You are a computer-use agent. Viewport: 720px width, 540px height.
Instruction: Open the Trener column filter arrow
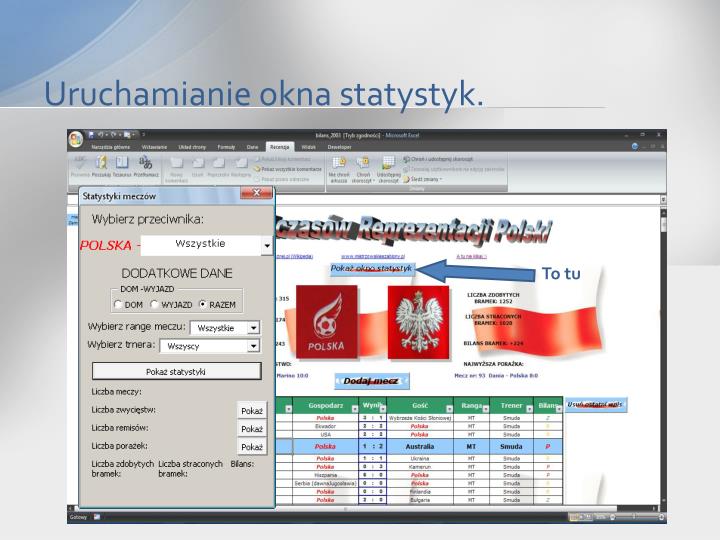pos(529,409)
